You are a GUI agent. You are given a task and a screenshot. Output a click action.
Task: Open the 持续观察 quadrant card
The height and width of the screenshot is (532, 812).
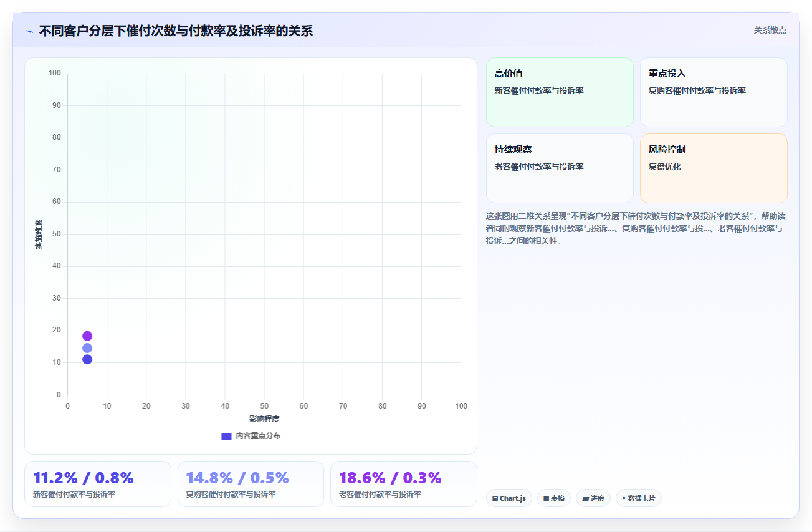560,168
